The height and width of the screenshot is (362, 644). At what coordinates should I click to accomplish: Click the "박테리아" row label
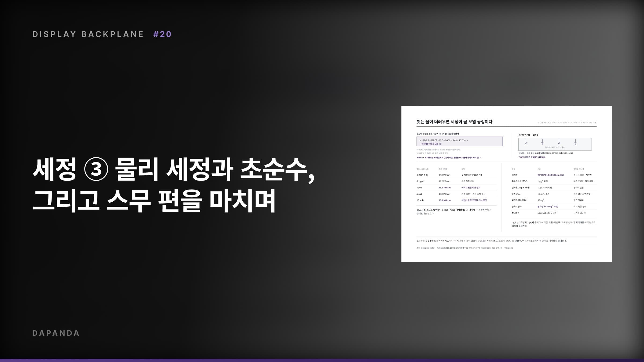tap(515, 213)
